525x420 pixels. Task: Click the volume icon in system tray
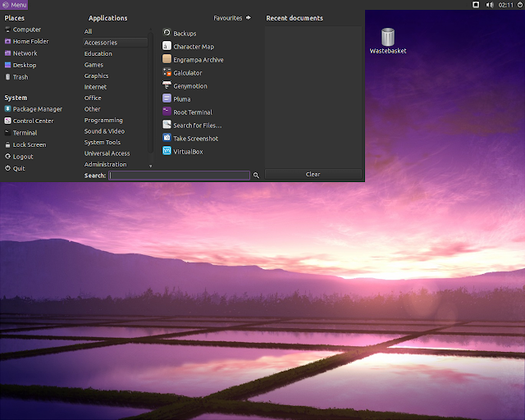[x=490, y=5]
